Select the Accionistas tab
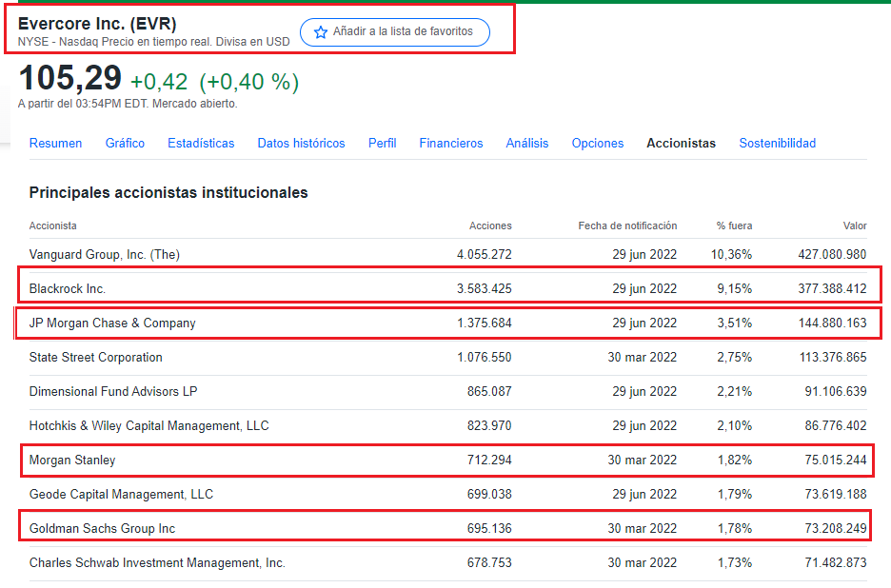Viewport: 891px width, 588px height. (681, 144)
